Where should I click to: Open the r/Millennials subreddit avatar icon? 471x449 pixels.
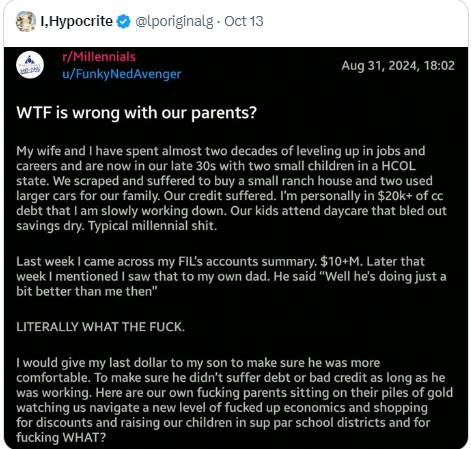(x=30, y=65)
